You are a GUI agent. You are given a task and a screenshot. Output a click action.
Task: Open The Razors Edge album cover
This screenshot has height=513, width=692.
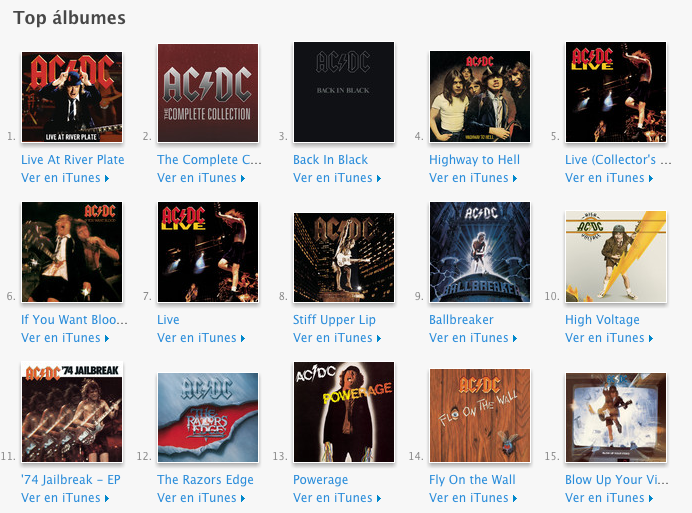click(x=208, y=417)
